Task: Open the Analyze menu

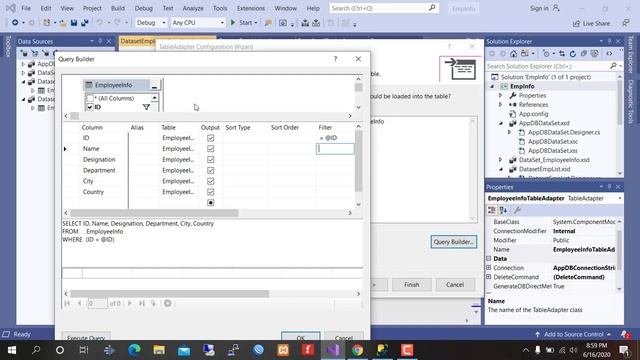Action: click(x=193, y=8)
